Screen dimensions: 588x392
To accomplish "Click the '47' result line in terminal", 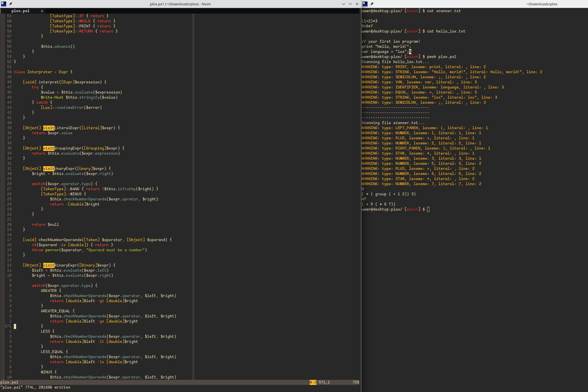I will pyautogui.click(x=364, y=199).
